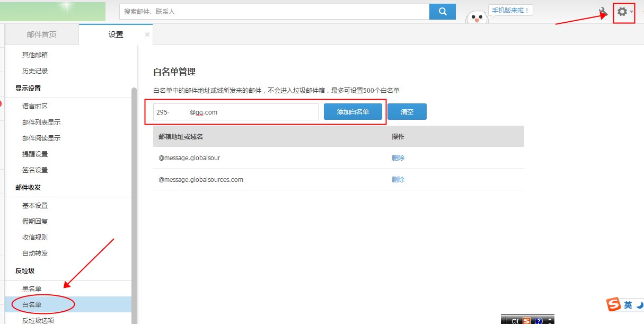Click the wrench tools icon
Image resolution: width=644 pixels, height=324 pixels.
[x=603, y=12]
